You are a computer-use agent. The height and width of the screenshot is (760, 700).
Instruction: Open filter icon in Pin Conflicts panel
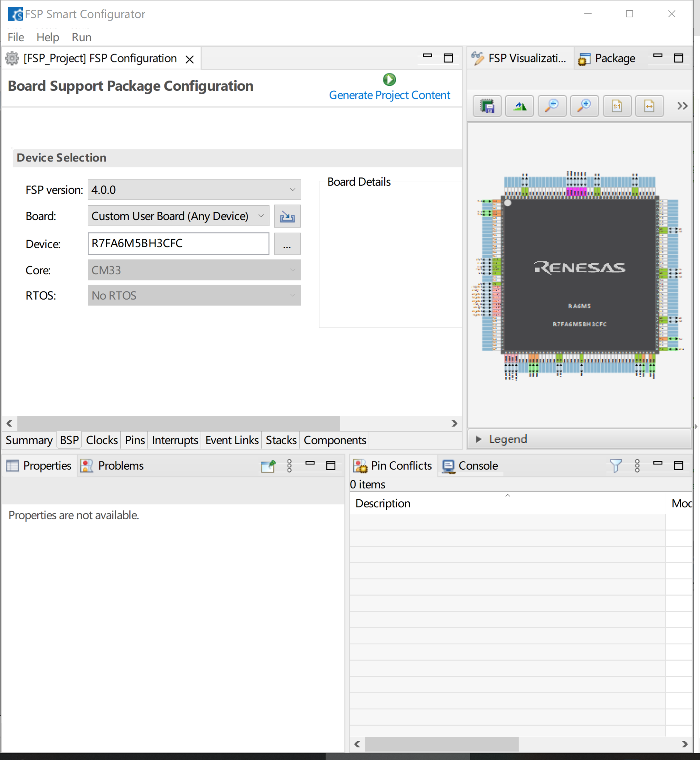click(615, 465)
